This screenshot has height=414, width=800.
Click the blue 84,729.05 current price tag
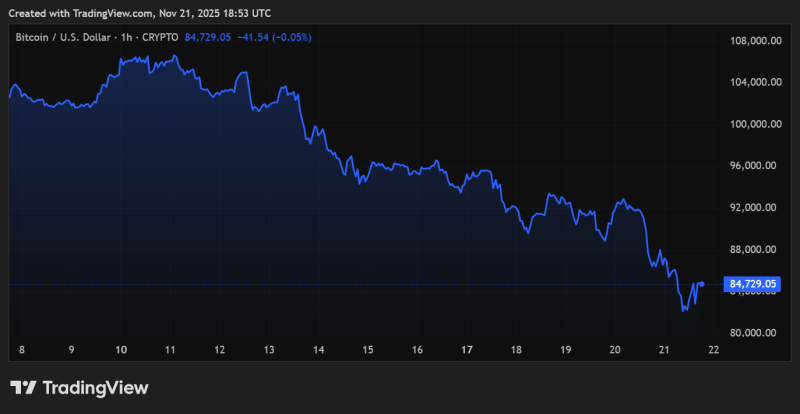(x=754, y=285)
